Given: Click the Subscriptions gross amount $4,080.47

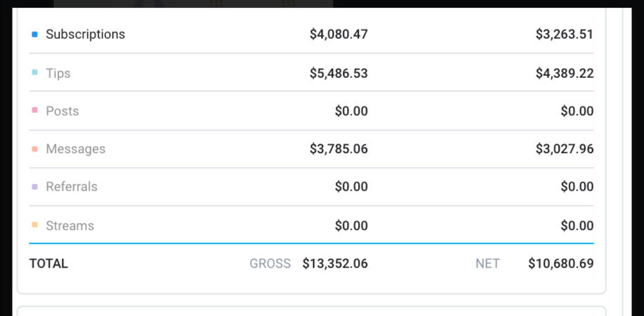Looking at the screenshot, I should (339, 34).
